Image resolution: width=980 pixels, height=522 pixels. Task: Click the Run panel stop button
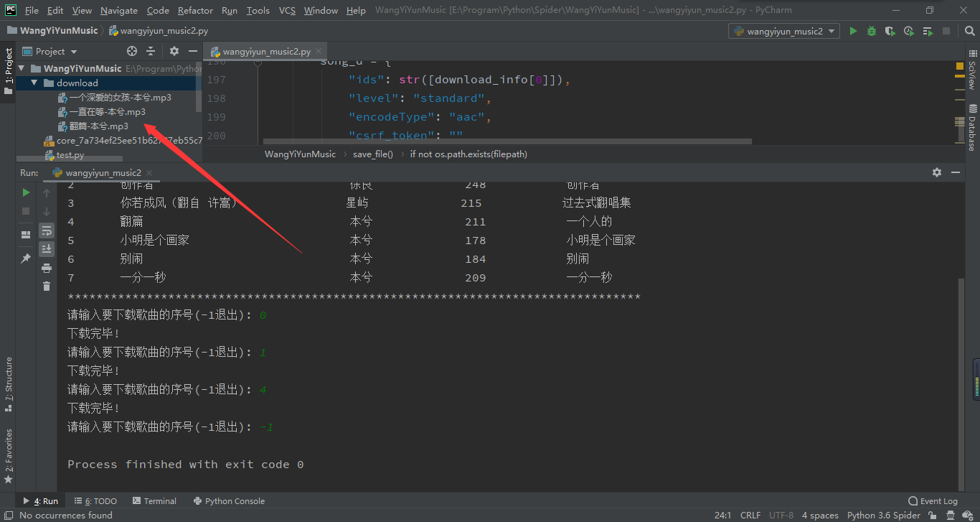[26, 211]
